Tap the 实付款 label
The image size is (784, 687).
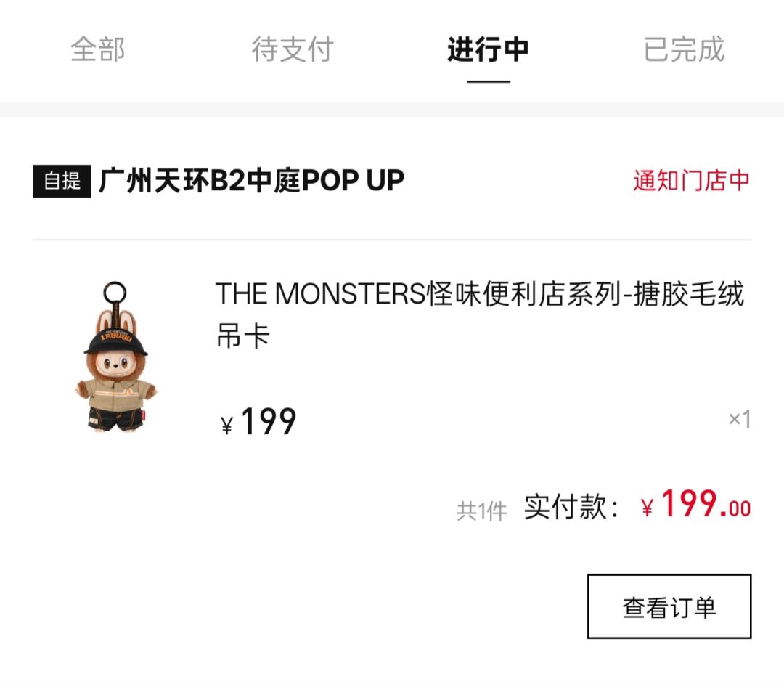click(x=571, y=507)
